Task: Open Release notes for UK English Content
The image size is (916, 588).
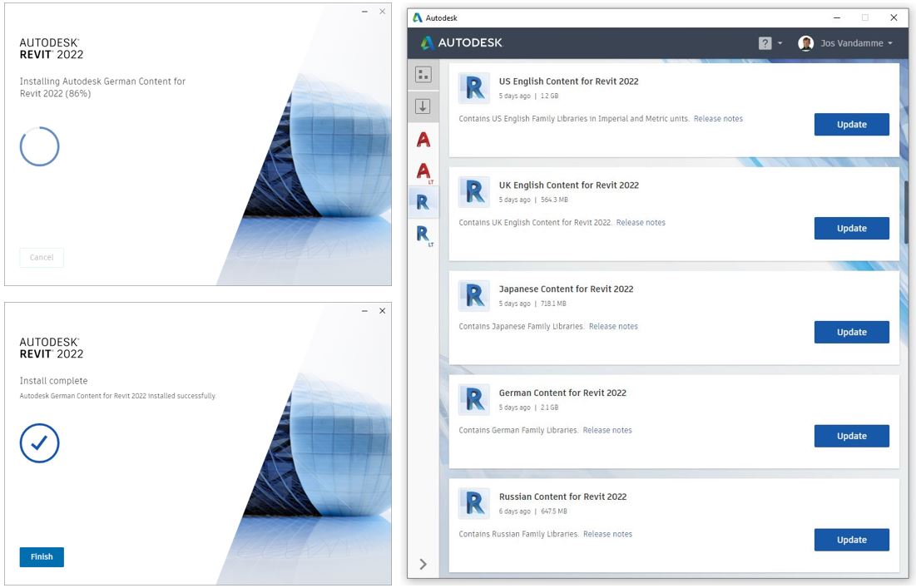Action: pos(641,222)
